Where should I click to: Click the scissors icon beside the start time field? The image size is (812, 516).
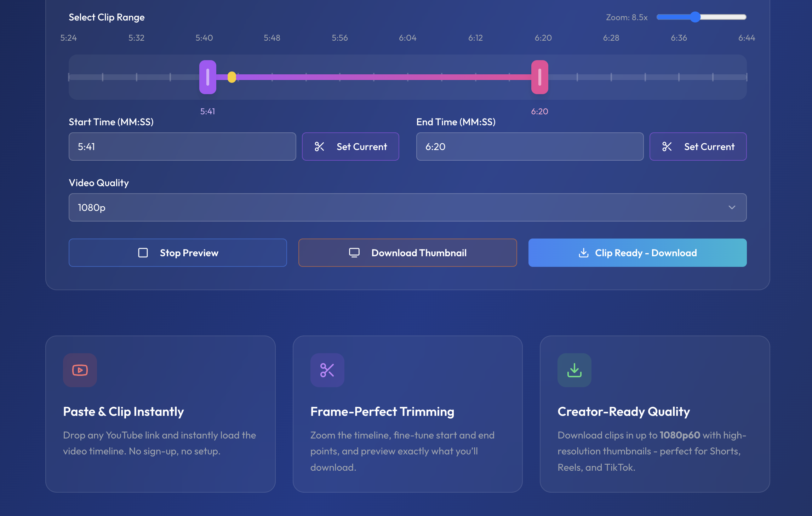tap(320, 146)
